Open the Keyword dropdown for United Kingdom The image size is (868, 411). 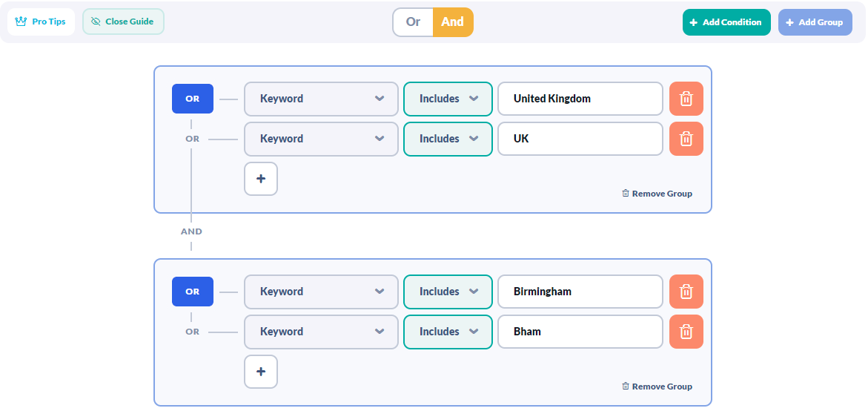(x=321, y=99)
